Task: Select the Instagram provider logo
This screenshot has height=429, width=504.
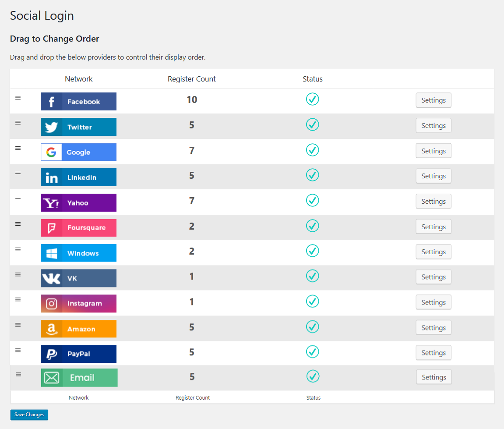Action: coord(78,304)
